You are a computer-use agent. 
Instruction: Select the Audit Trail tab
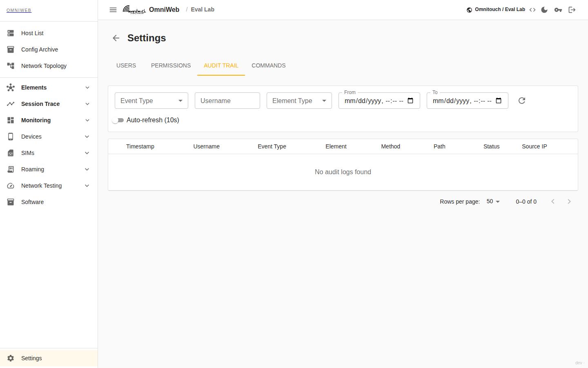point(221,65)
